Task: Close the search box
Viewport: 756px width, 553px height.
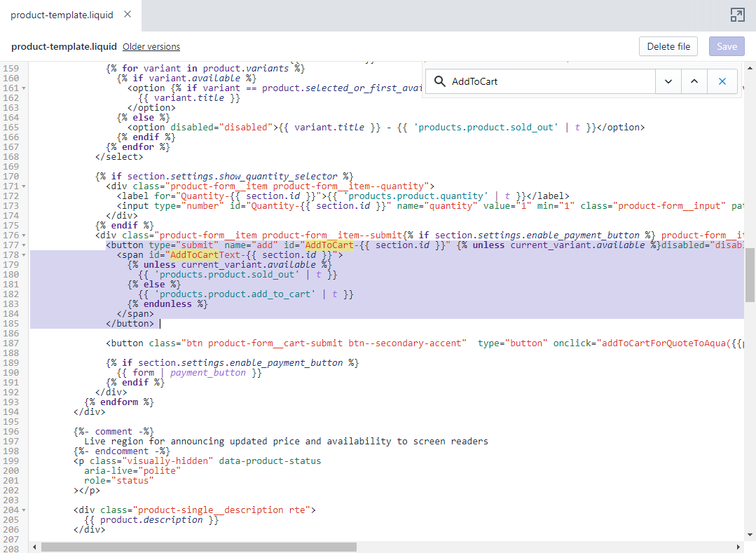Action: [x=722, y=81]
